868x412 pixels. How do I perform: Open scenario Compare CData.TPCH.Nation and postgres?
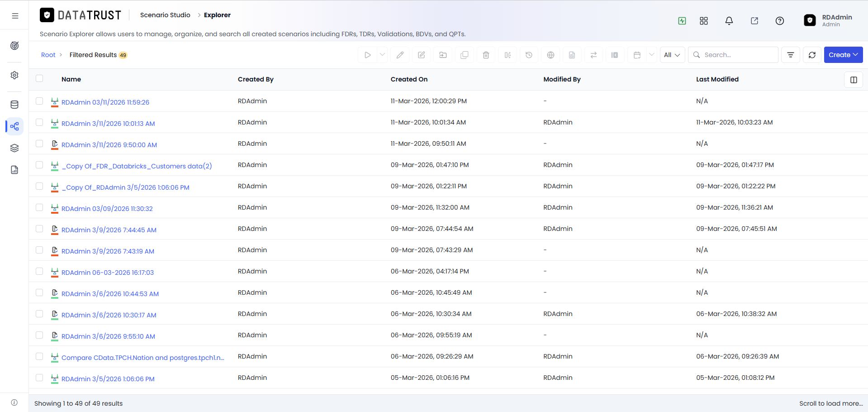pos(143,358)
